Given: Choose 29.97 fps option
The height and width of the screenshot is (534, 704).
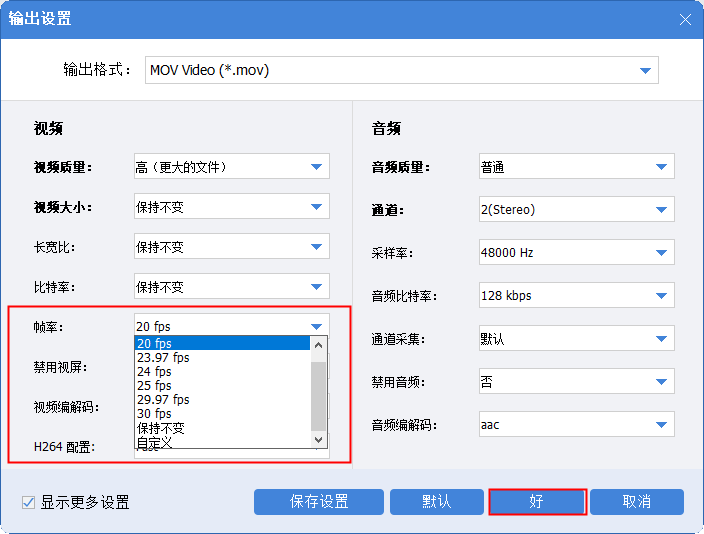Looking at the screenshot, I should click(x=222, y=399).
